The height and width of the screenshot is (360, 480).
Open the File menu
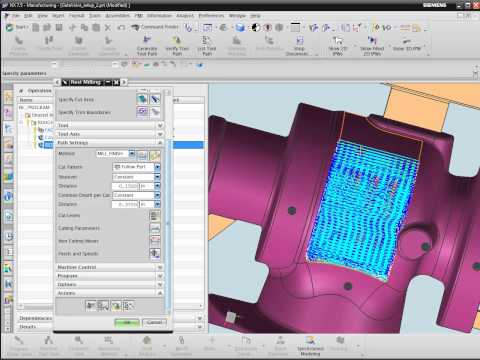click(x=16, y=16)
